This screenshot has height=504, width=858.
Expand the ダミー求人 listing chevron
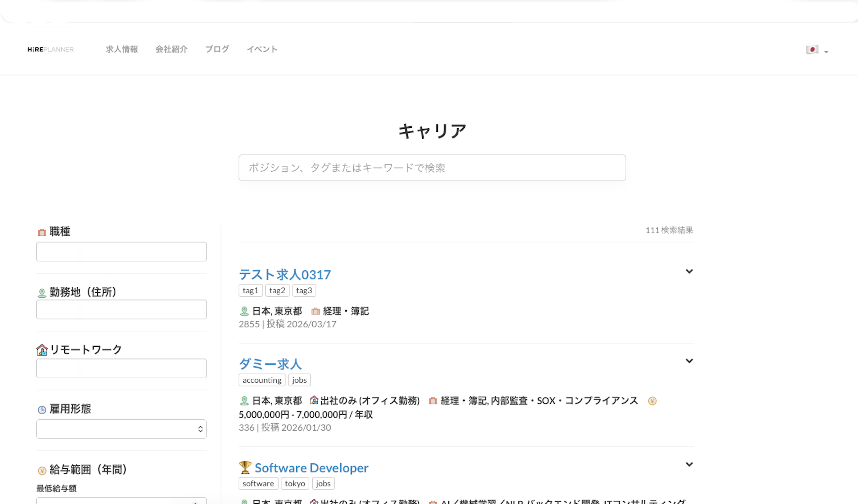click(689, 361)
